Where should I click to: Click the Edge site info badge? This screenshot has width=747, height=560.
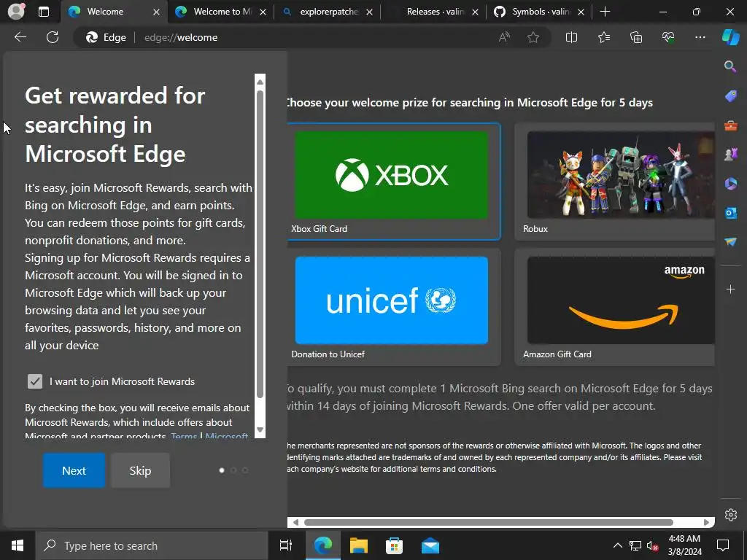pos(106,37)
